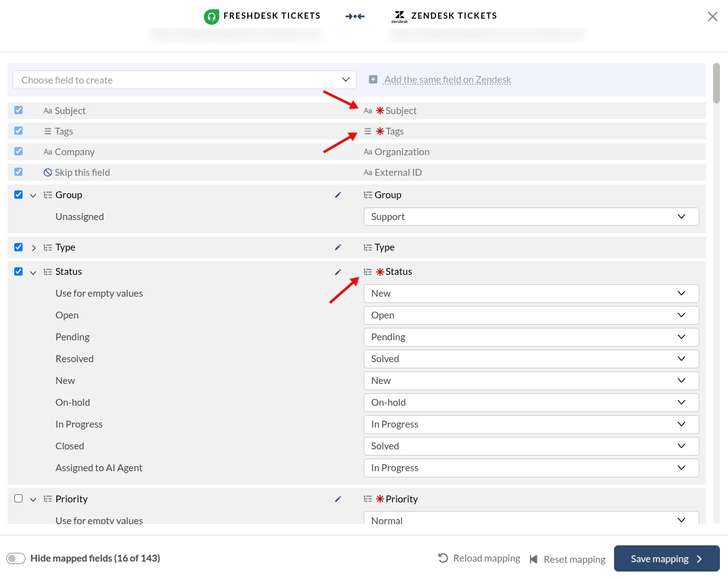Edit the Status field mapping pencil icon
Viewport: 728px width, 579px height.
click(x=338, y=272)
